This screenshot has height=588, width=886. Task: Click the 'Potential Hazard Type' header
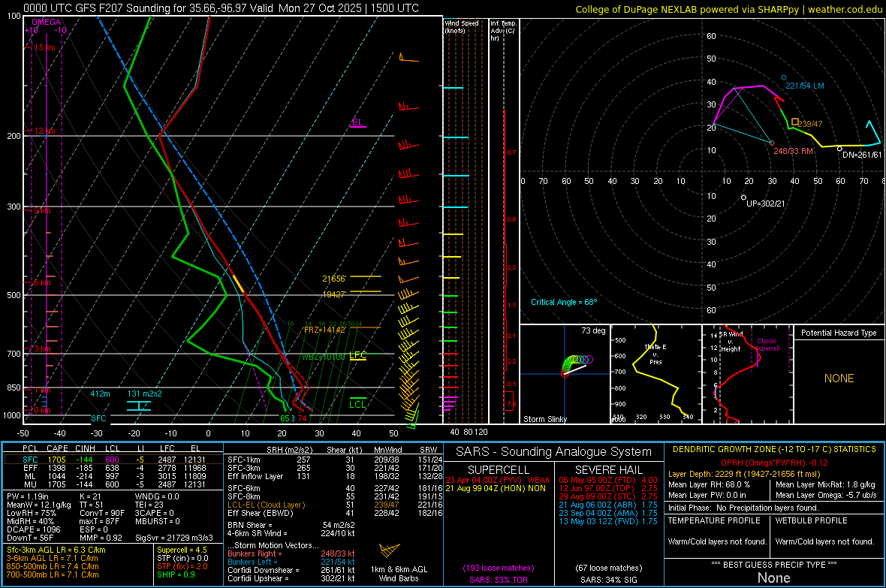pyautogui.click(x=839, y=333)
